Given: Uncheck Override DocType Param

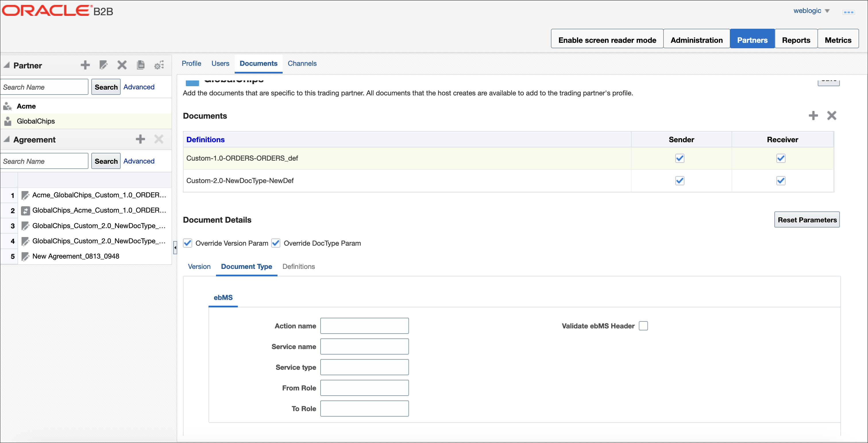Looking at the screenshot, I should tap(276, 243).
